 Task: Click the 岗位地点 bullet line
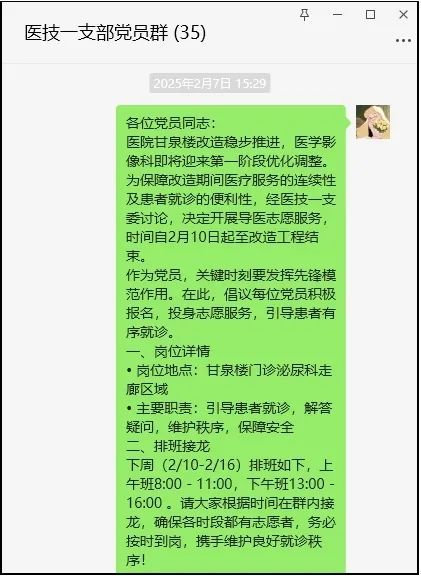(230, 380)
